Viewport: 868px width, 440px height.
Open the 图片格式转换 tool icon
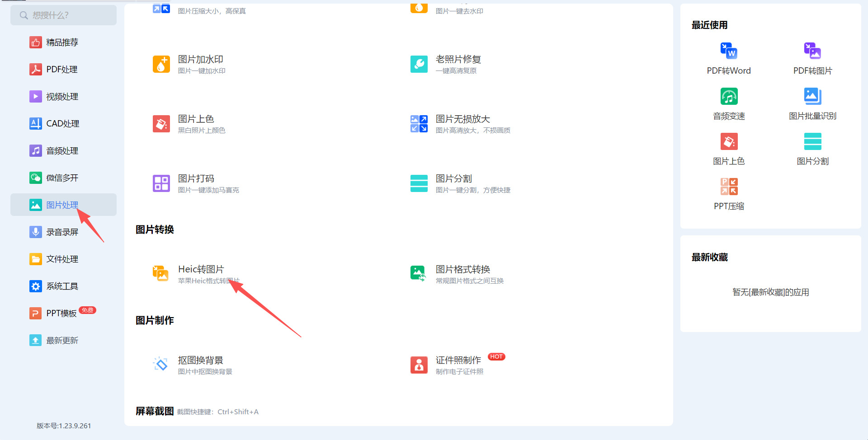tap(419, 273)
